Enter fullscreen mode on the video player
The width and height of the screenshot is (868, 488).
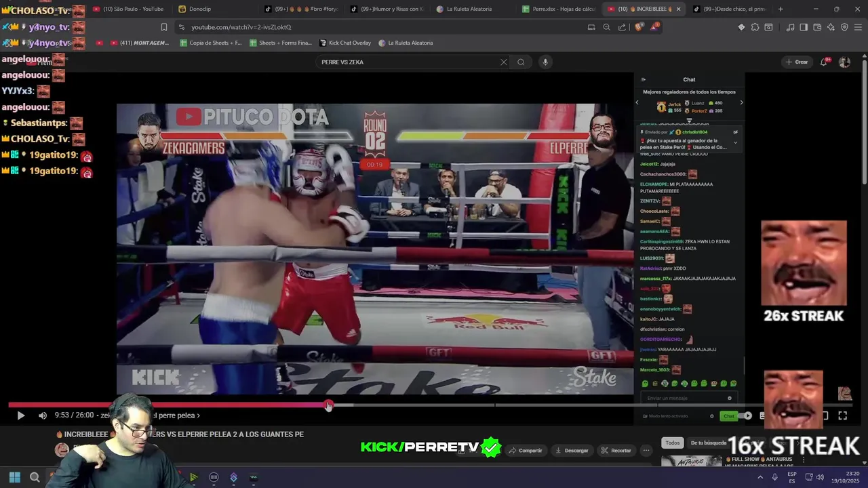coord(843,415)
